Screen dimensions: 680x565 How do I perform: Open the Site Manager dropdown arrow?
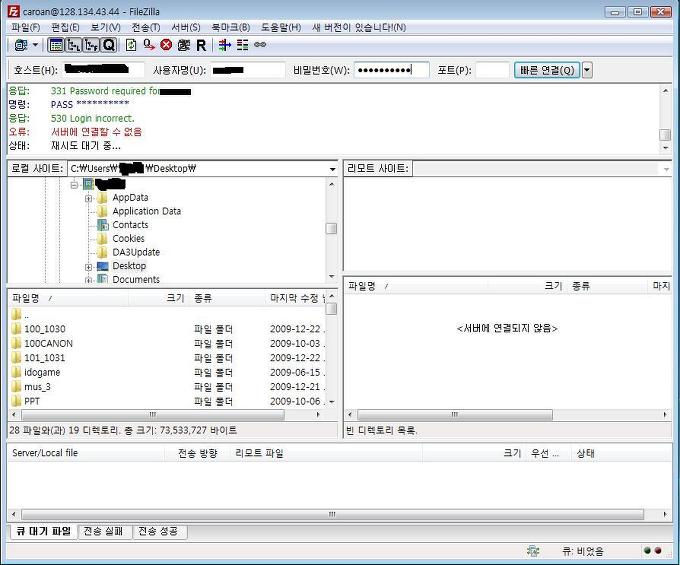coord(36,45)
